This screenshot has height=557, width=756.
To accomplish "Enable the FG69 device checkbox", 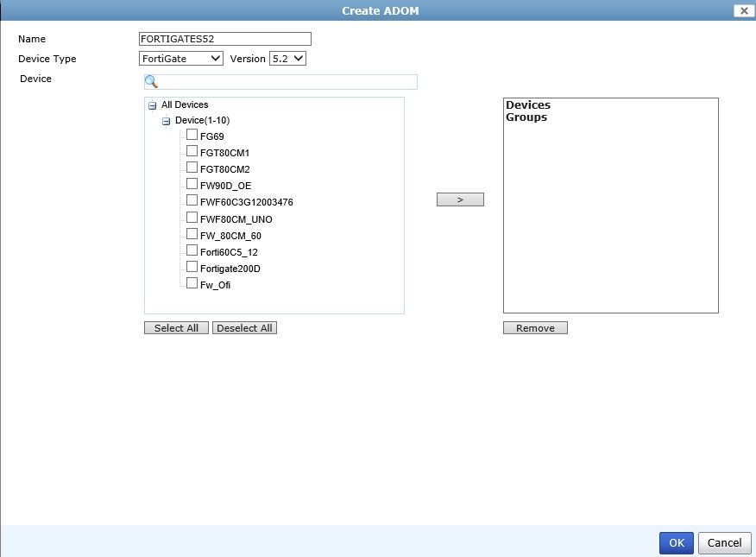I will [192, 134].
